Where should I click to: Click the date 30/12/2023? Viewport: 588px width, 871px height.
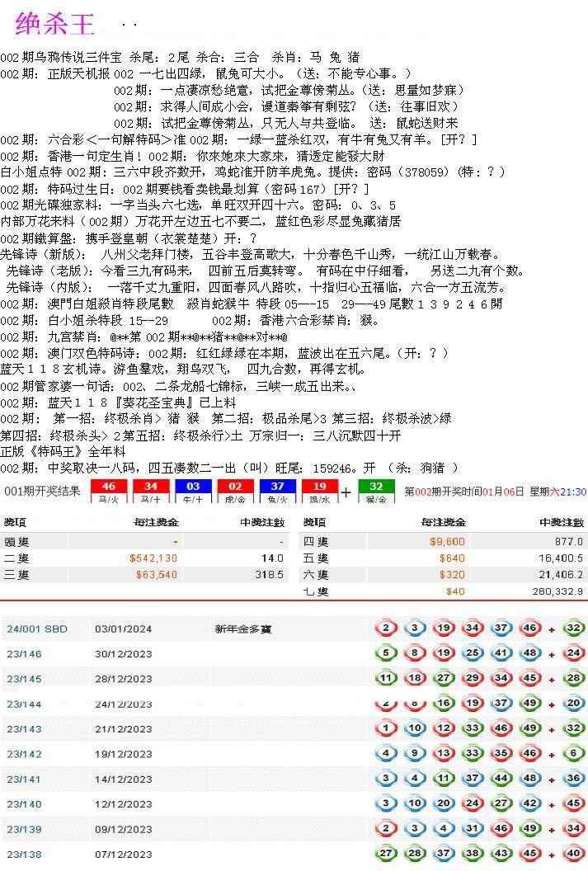point(123,653)
